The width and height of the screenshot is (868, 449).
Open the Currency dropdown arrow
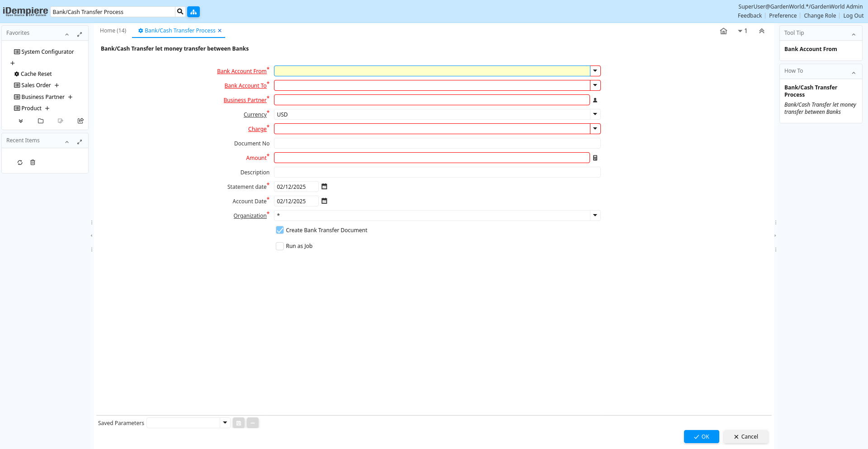[595, 114]
